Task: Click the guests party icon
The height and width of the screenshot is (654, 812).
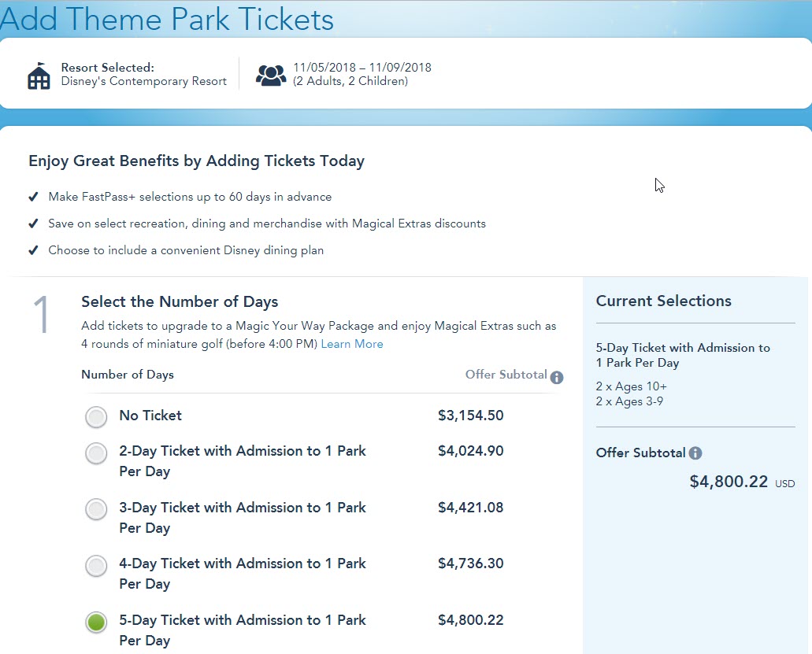Action: click(271, 75)
